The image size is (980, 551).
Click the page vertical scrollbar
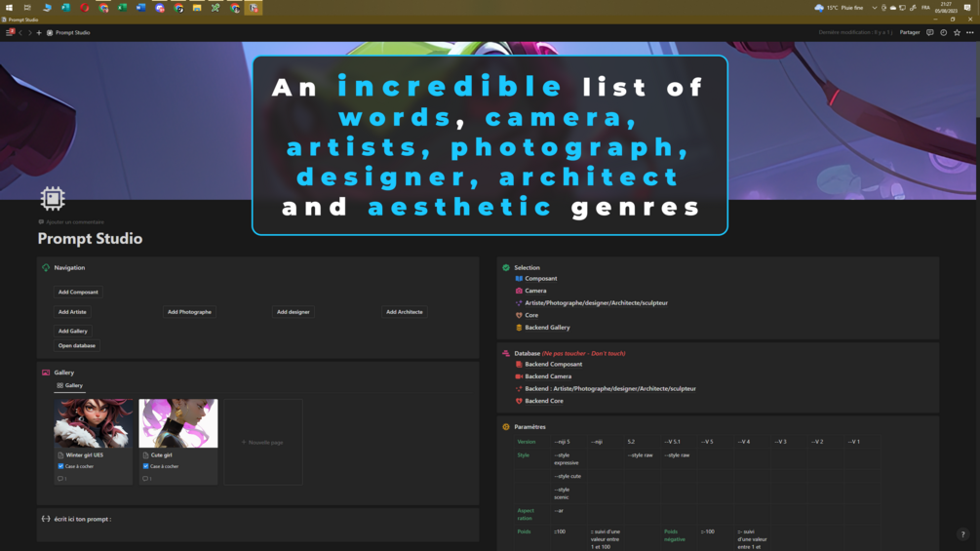tap(977, 81)
